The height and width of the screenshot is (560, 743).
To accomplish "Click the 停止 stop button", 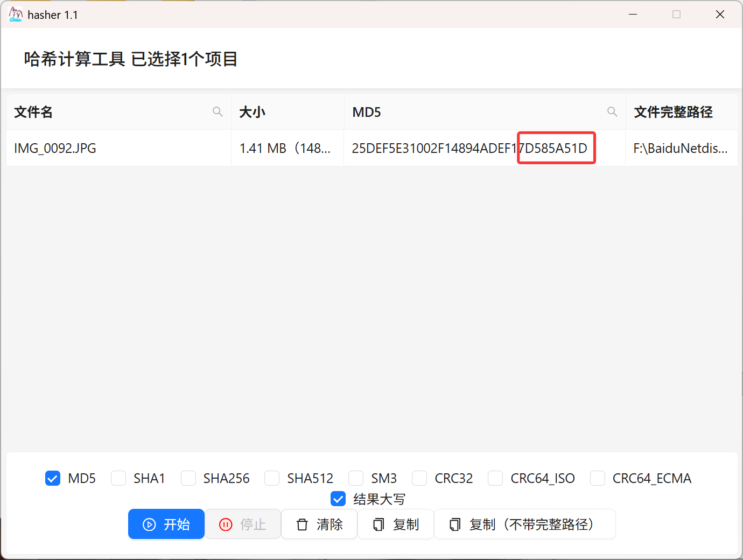I will point(243,524).
